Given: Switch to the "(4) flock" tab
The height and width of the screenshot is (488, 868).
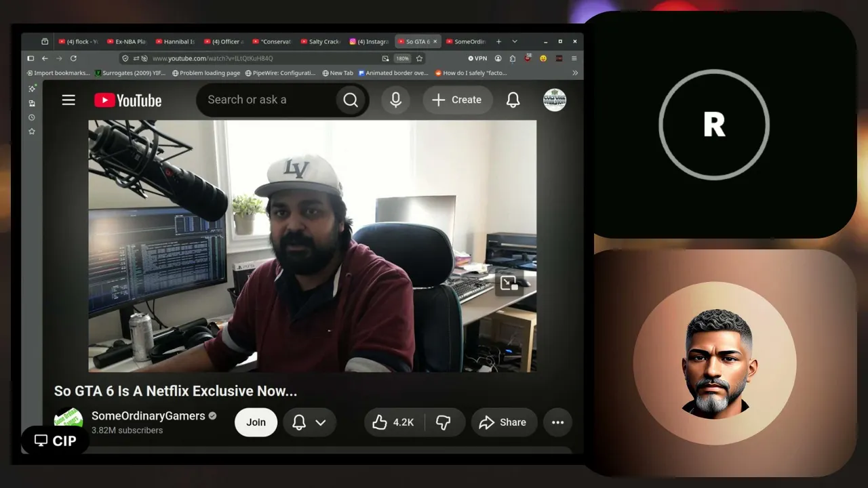Looking at the screenshot, I should point(78,41).
